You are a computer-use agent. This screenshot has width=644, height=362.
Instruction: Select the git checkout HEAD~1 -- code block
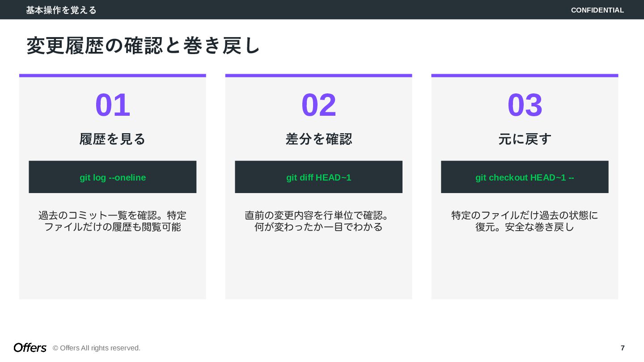(x=525, y=177)
